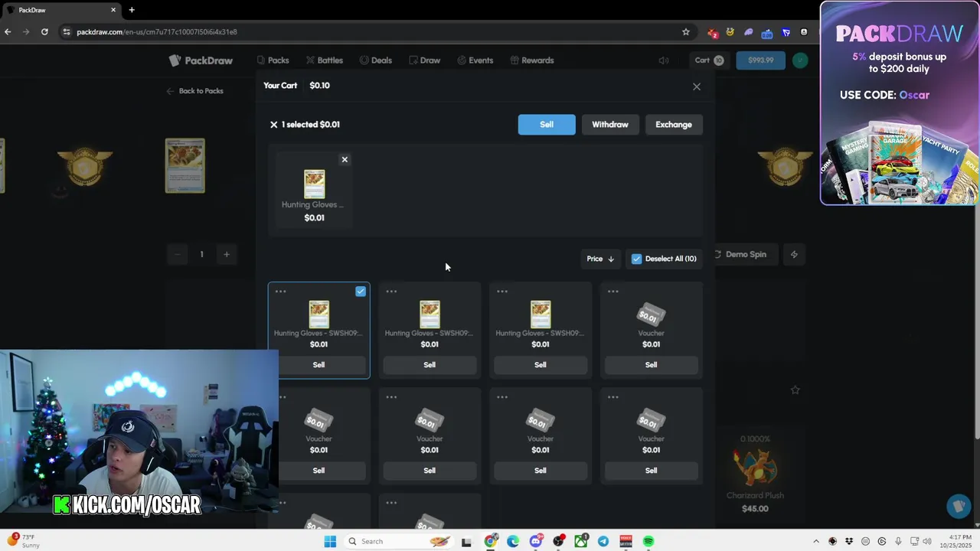Image resolution: width=980 pixels, height=551 pixels.
Task: Mute site sound via the speaker icon
Action: [x=664, y=60]
